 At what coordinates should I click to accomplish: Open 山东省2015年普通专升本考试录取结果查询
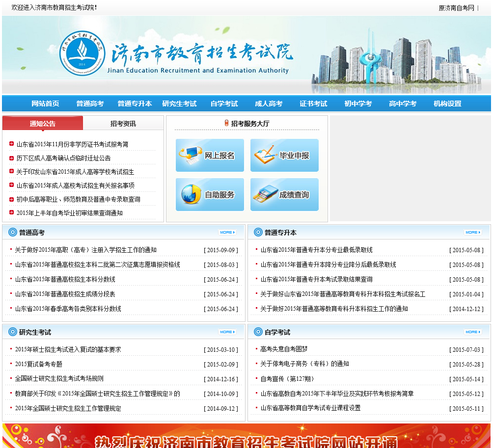coord(316,279)
